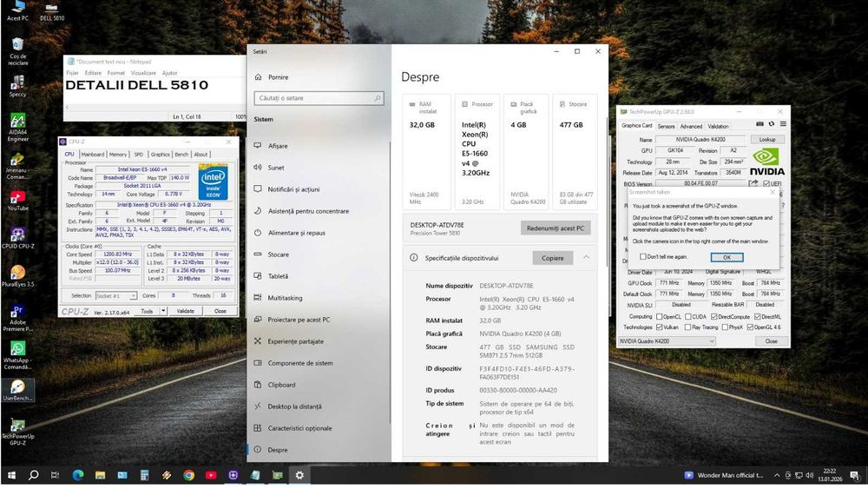Click OK in the Screenshot taken dialog

(x=727, y=257)
